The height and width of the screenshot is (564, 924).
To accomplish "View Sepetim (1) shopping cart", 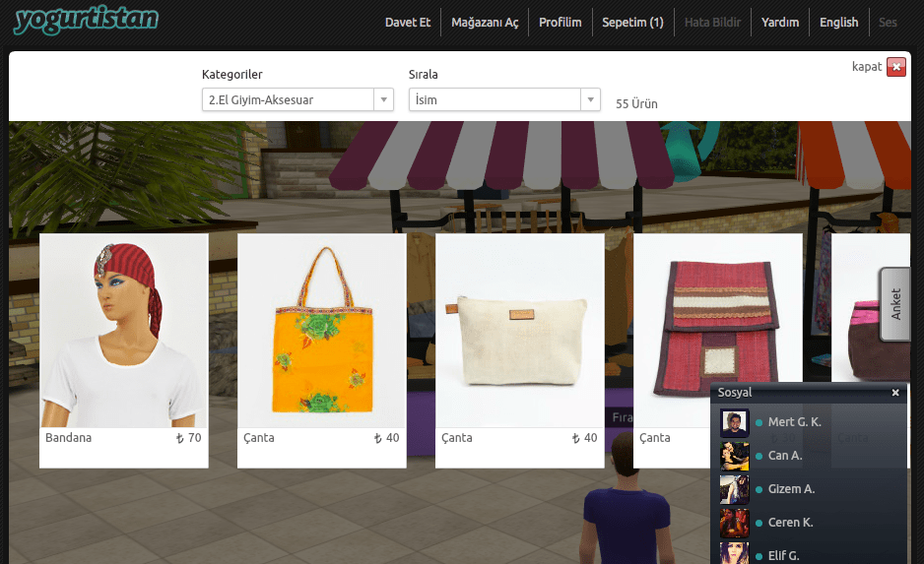I will pyautogui.click(x=632, y=23).
